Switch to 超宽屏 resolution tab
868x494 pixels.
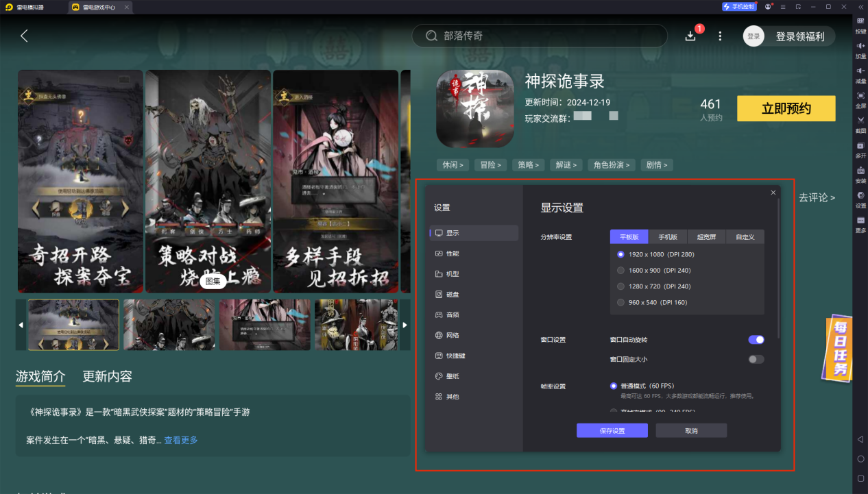[x=706, y=237]
